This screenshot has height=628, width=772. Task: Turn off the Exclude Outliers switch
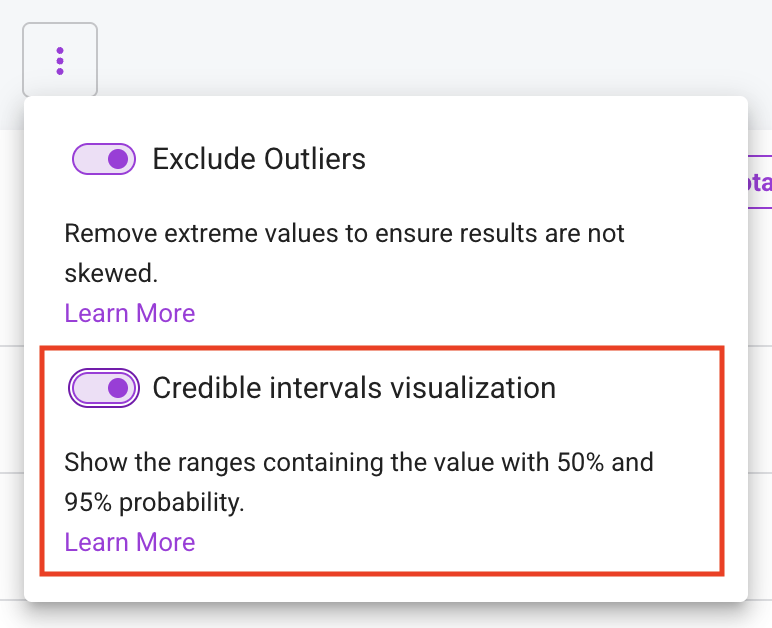tap(104, 159)
